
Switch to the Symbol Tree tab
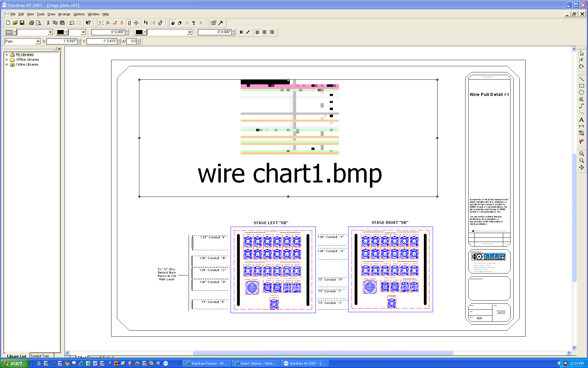40,356
